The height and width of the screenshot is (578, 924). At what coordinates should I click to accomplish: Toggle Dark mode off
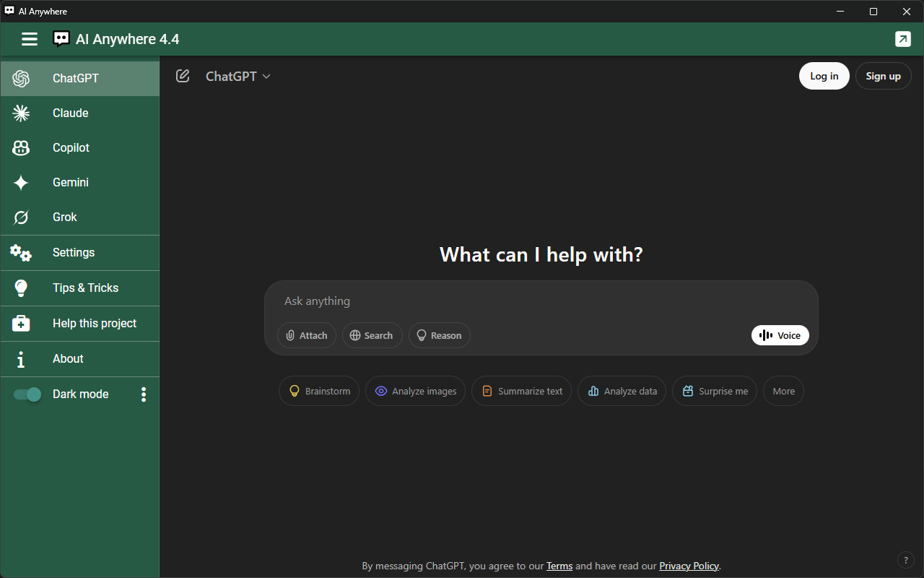(27, 394)
